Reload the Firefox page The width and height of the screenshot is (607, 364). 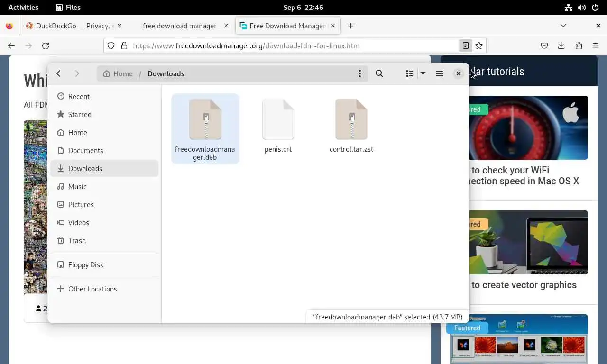[46, 45]
